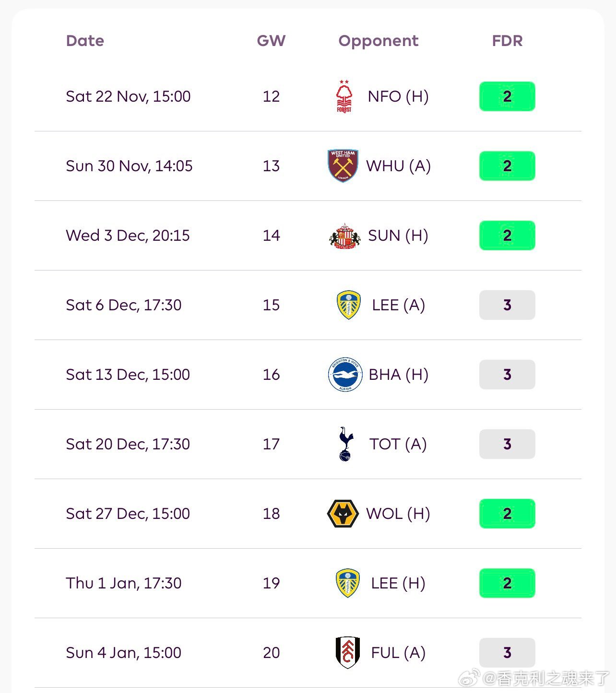Image resolution: width=616 pixels, height=693 pixels.
Task: Click the FDR column header
Action: pyautogui.click(x=507, y=41)
